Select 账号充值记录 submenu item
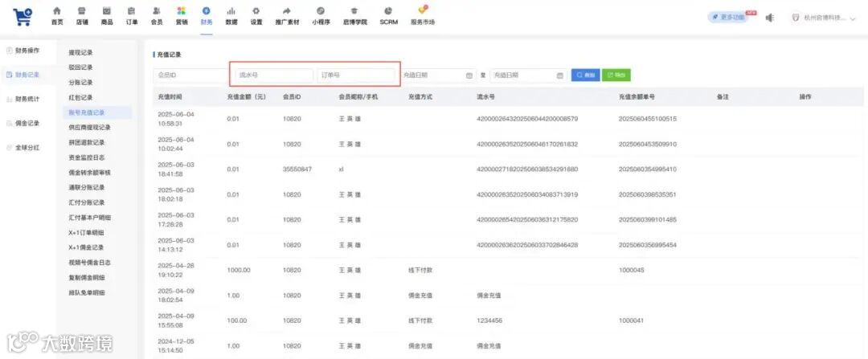This screenshot has width=868, height=359. tap(96, 112)
